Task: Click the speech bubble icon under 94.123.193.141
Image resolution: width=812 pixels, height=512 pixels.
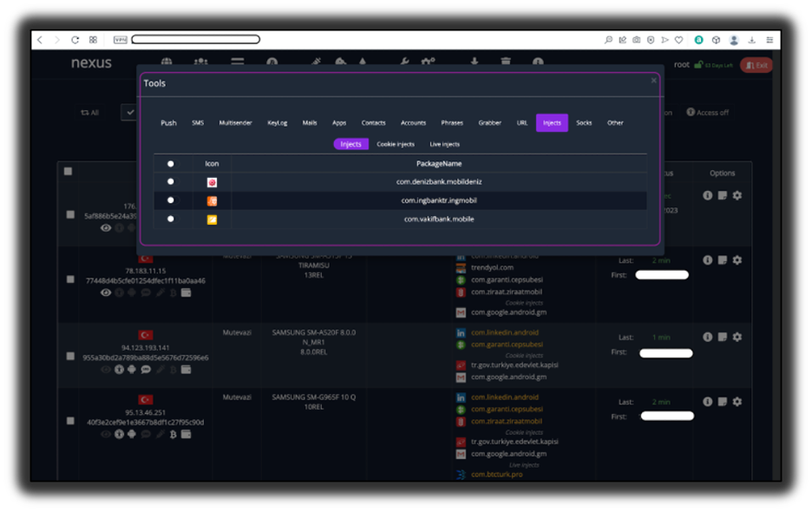Action: click(x=146, y=370)
